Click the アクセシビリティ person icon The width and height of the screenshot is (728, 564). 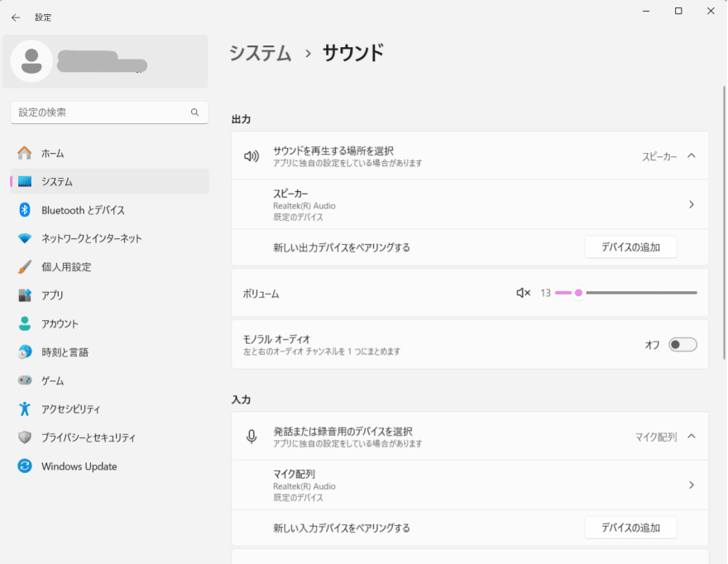click(25, 409)
